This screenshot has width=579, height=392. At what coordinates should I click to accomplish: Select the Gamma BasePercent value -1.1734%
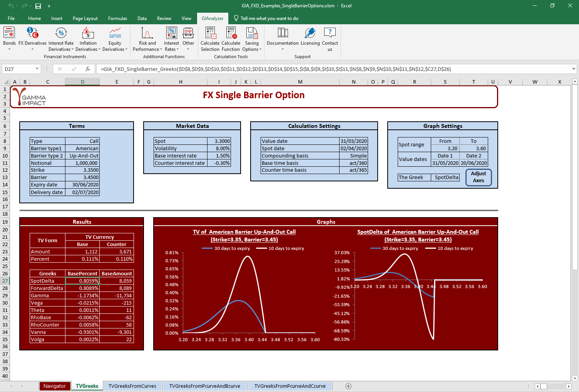(82, 295)
